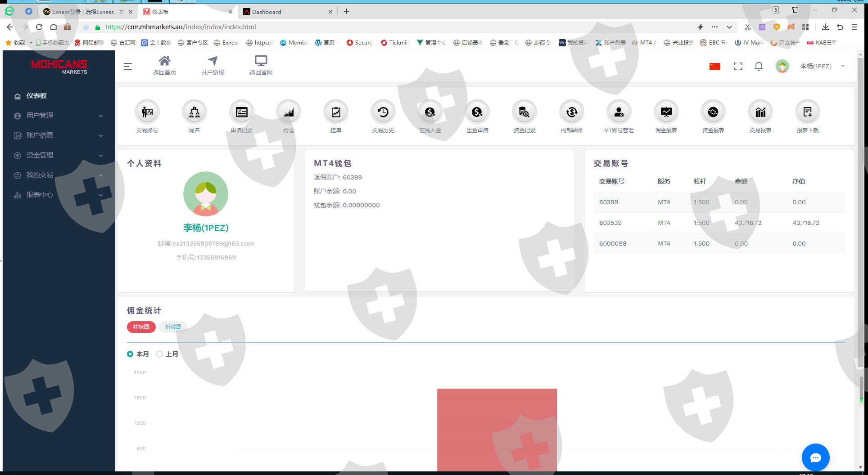Open the blue chat support bubble
This screenshot has height=475, width=868.
(815, 457)
